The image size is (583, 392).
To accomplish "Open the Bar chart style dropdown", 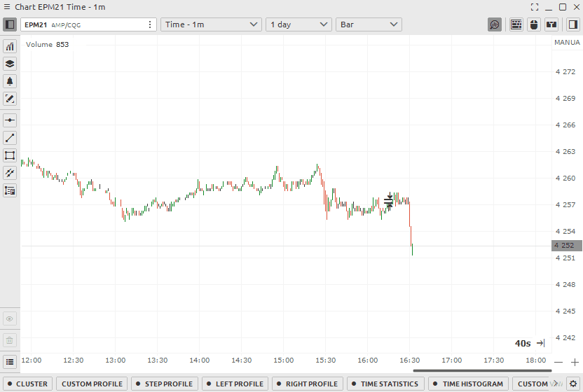I will [x=369, y=24].
